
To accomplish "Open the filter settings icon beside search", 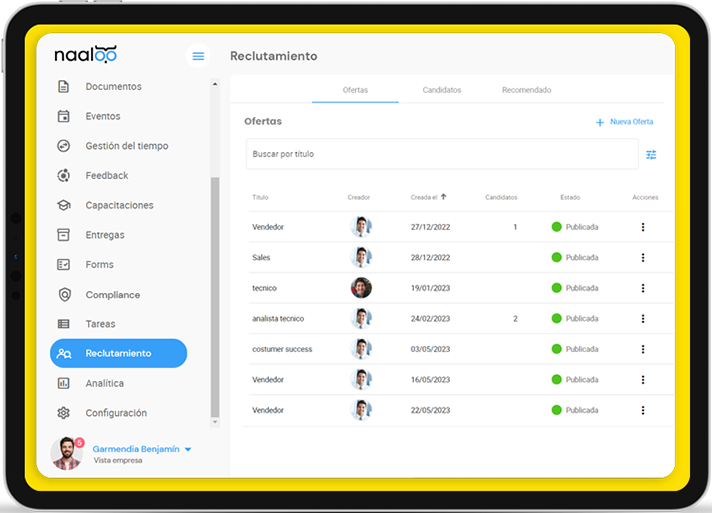I will (651, 155).
